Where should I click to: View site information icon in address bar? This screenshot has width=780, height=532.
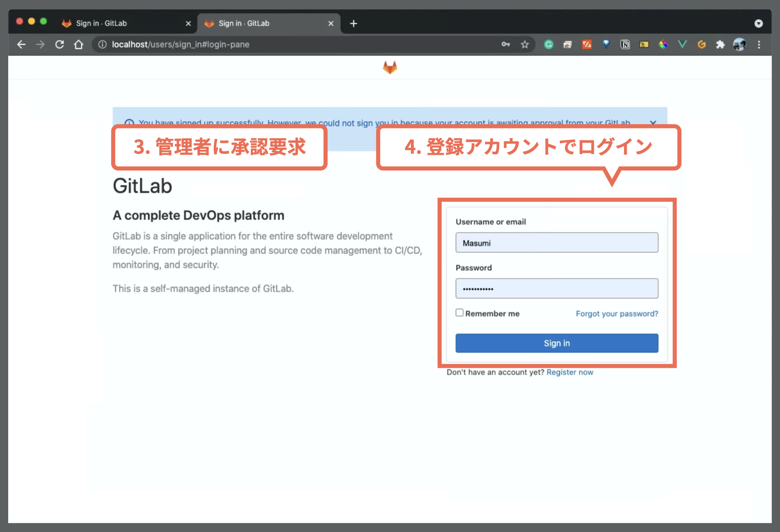pyautogui.click(x=102, y=44)
